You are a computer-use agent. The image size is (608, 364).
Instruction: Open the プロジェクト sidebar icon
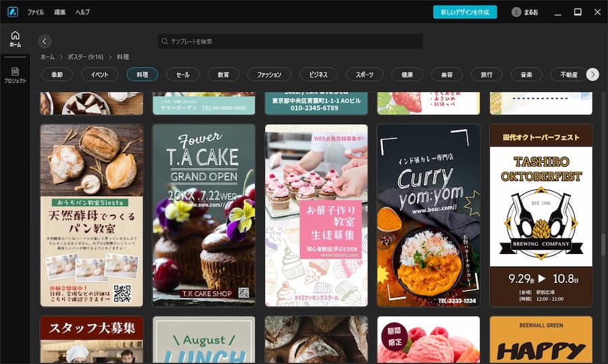[15, 75]
